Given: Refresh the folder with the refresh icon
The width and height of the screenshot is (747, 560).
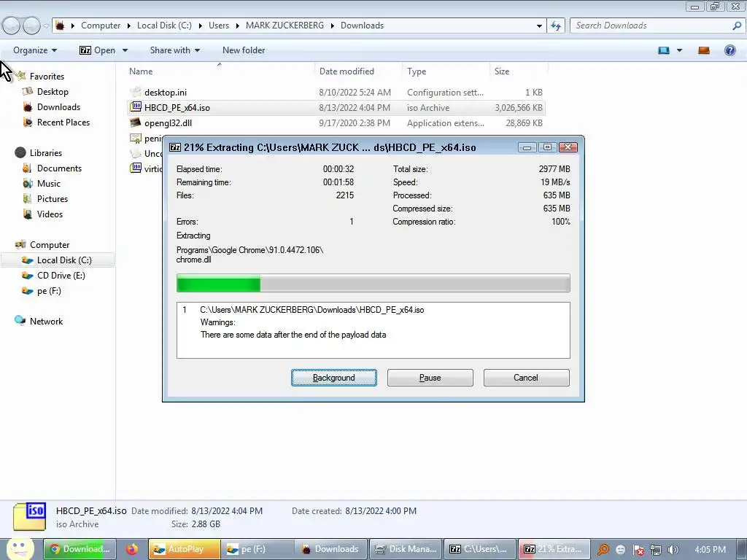Looking at the screenshot, I should pos(556,26).
